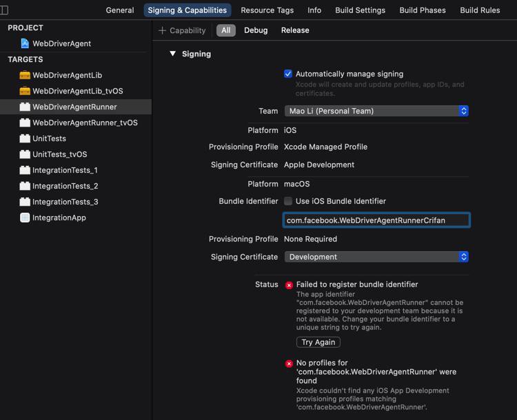Click the PROJECT section header
Image resolution: width=517 pixels, height=420 pixels.
point(26,28)
